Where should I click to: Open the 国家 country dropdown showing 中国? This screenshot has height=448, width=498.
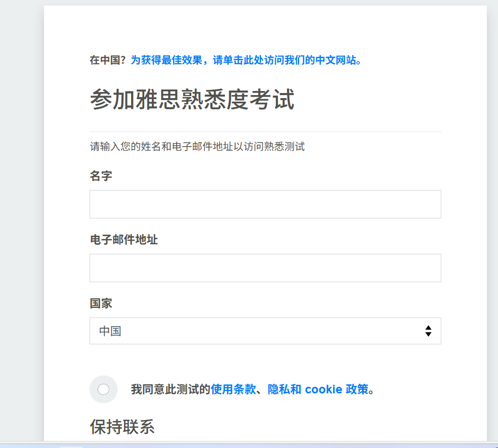(265, 331)
